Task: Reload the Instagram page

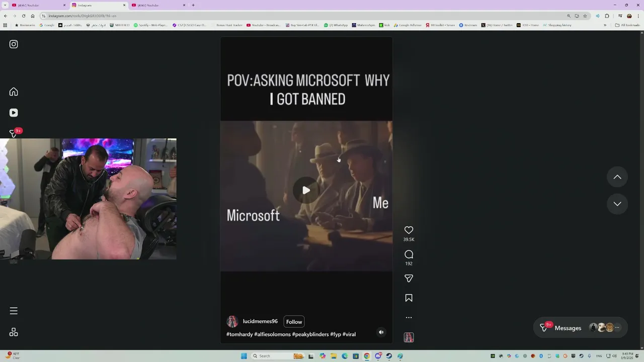Action: tap(23, 16)
